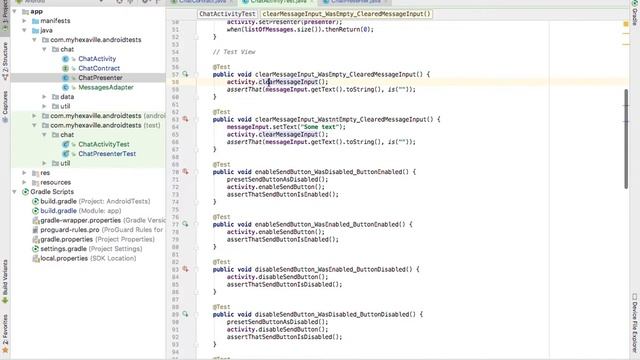Expand the com.myhexaville.androidtests (androidTest) package arrow
The height and width of the screenshot is (360, 640).
coord(35,116)
